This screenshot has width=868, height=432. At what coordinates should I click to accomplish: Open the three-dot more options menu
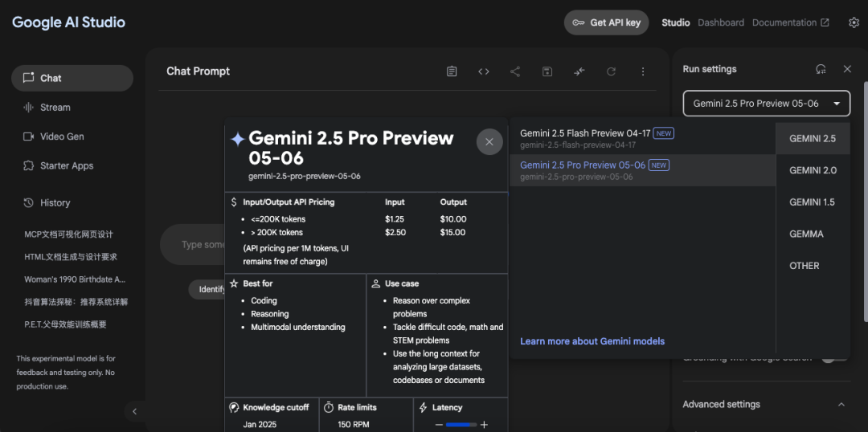tap(643, 71)
